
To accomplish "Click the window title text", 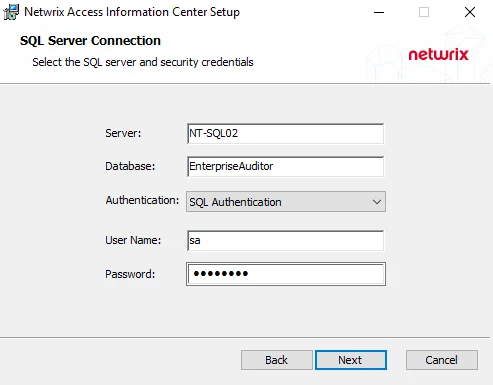I will [x=132, y=12].
